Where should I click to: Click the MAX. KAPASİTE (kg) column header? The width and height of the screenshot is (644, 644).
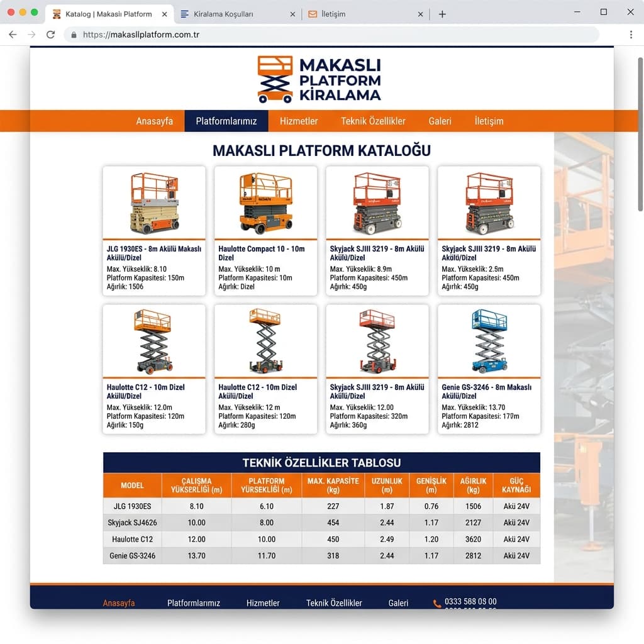tap(333, 486)
